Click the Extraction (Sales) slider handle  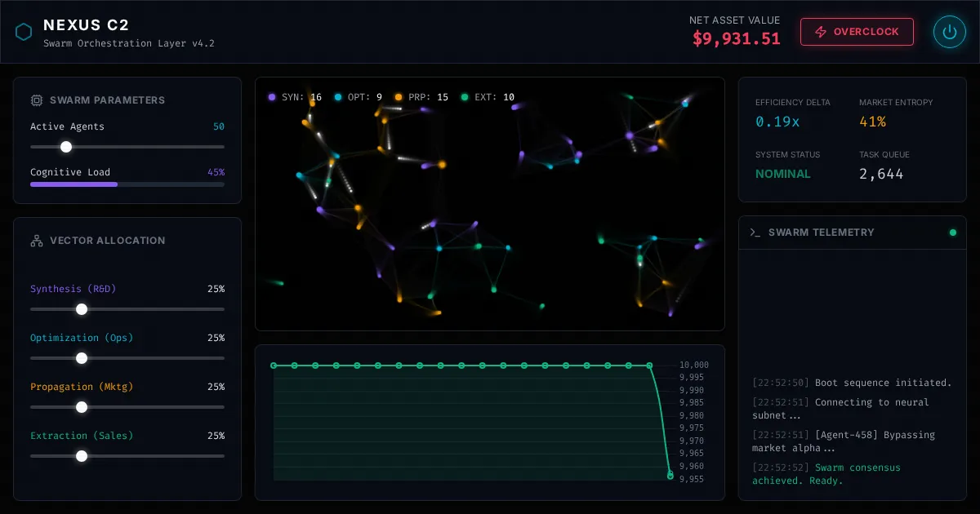click(x=82, y=456)
